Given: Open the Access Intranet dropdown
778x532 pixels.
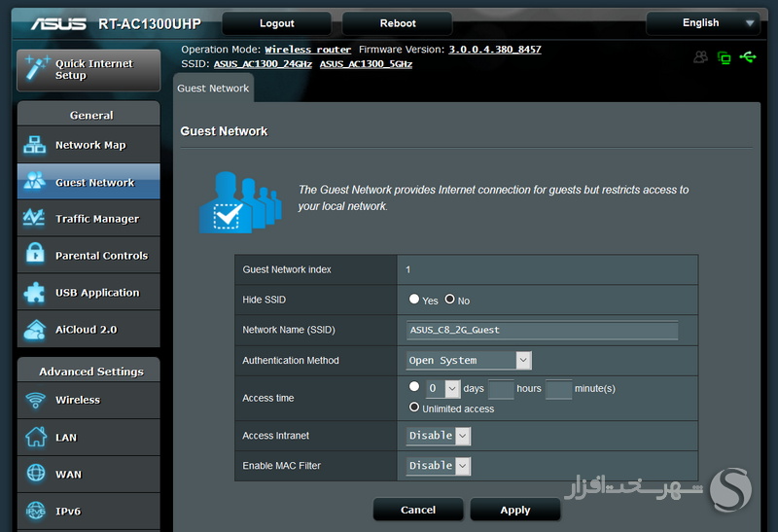Looking at the screenshot, I should [439, 436].
